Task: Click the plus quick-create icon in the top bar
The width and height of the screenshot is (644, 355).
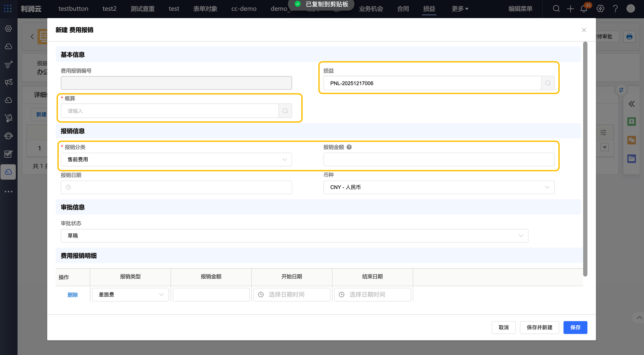Action: pyautogui.click(x=570, y=9)
